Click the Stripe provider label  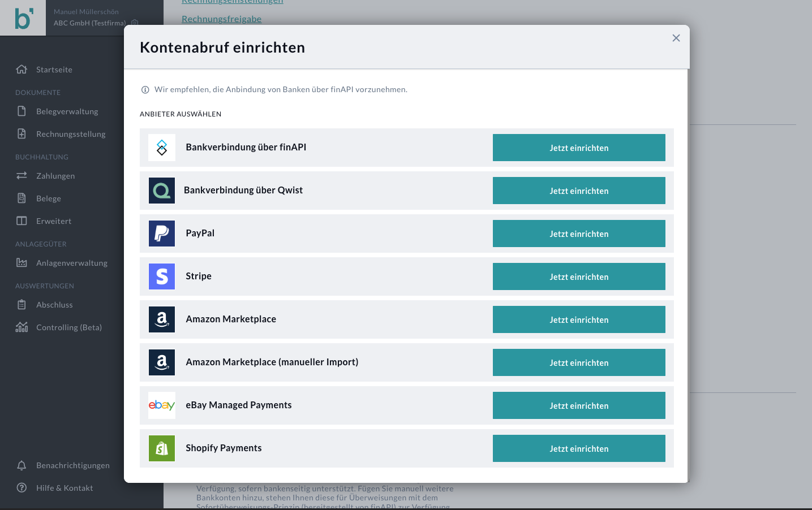199,276
